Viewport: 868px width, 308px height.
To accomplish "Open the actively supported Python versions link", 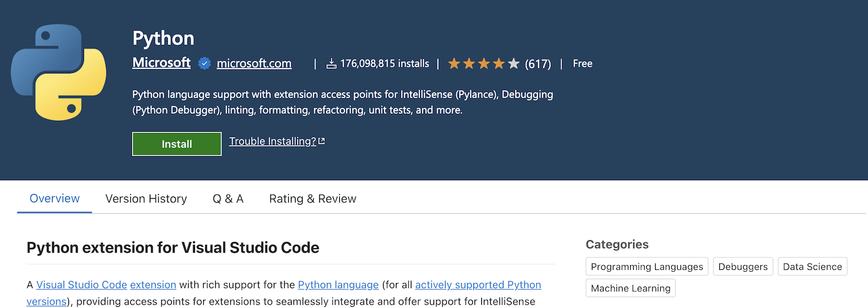I will [478, 285].
